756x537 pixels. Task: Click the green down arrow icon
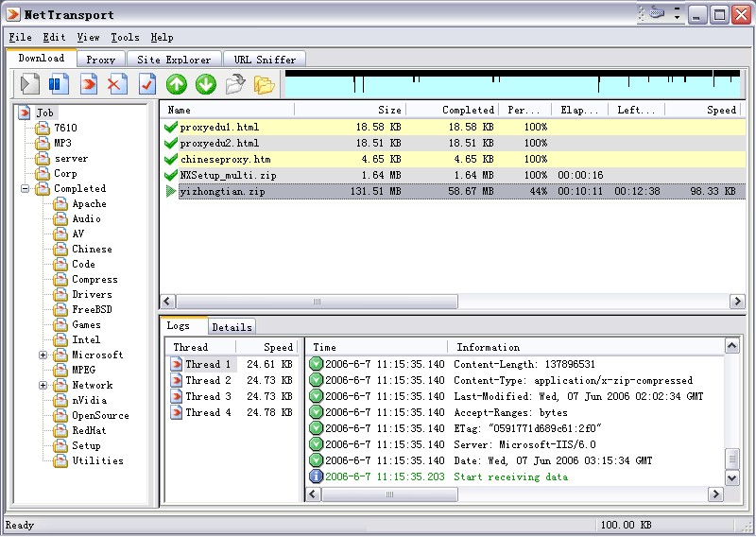[x=206, y=85]
